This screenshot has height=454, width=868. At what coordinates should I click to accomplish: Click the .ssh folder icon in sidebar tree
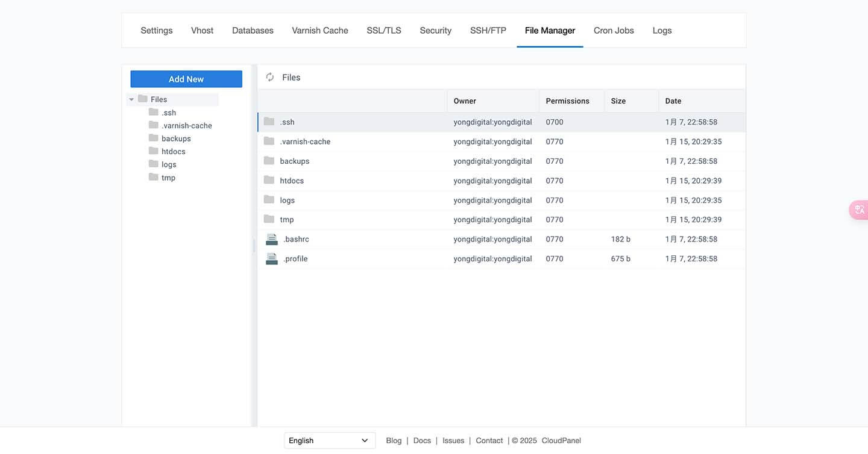(154, 112)
